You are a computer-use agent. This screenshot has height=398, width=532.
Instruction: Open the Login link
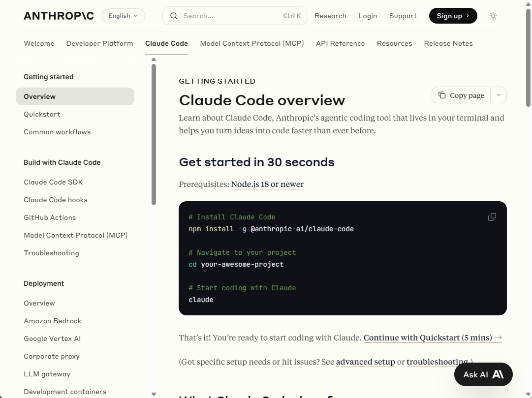point(368,16)
